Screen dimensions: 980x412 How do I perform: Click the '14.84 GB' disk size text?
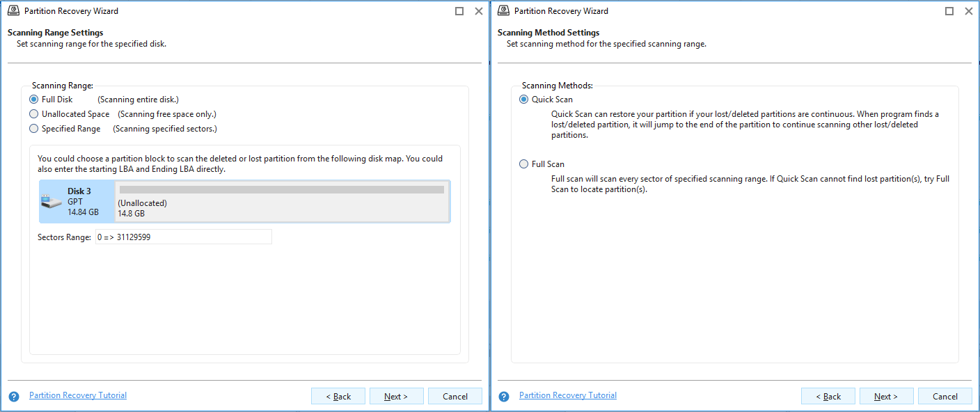coord(83,212)
